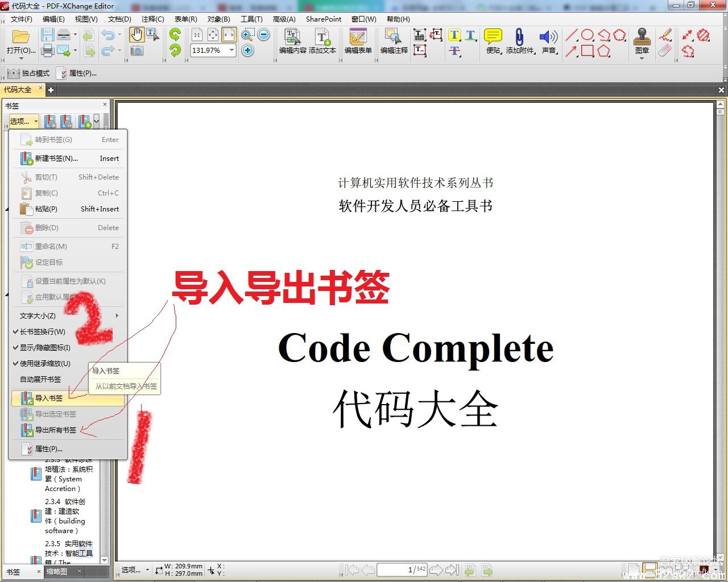Image resolution: width=728 pixels, height=582 pixels.
Task: Choose Properties (属性) in context menu
Action: tap(68, 449)
